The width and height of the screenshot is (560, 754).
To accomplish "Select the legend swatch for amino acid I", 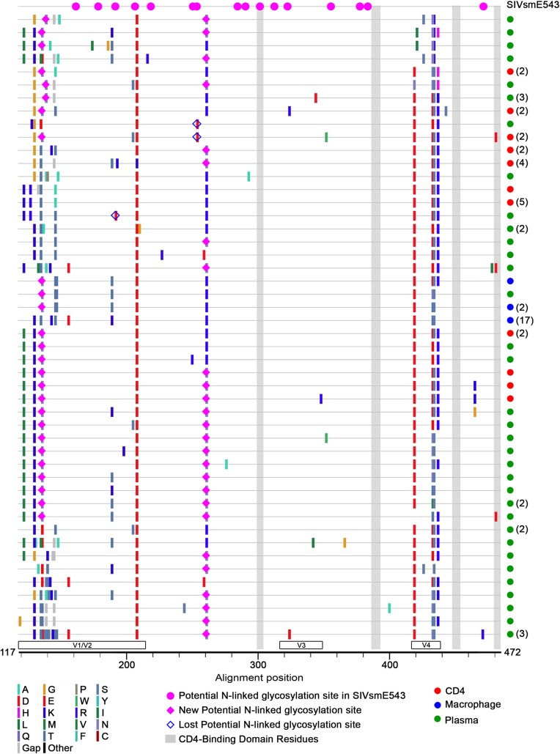I will [97, 713].
